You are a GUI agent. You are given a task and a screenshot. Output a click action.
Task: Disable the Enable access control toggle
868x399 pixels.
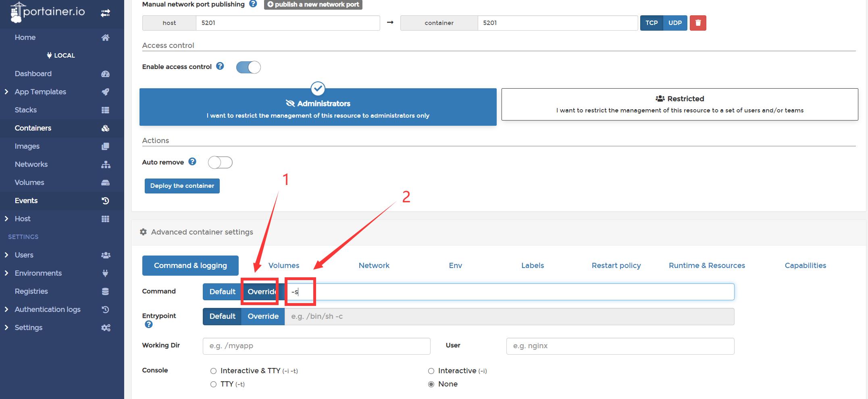[x=248, y=67]
